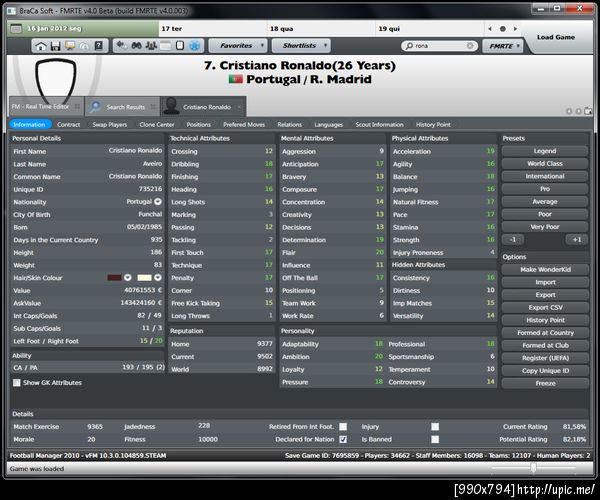Click the floppy disk Save icon
The width and height of the screenshot is (600, 500).
click(x=55, y=46)
